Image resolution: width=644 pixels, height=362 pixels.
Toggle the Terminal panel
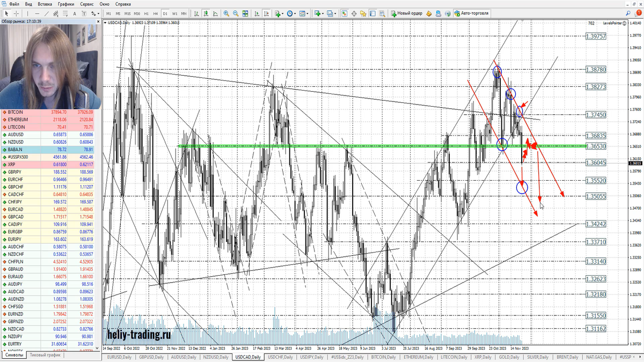[372, 13]
